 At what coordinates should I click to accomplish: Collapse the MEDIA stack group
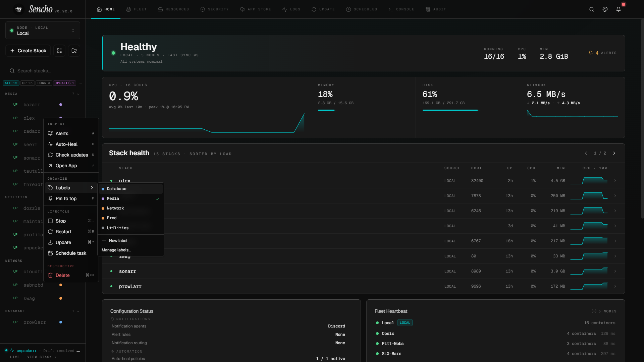78,94
